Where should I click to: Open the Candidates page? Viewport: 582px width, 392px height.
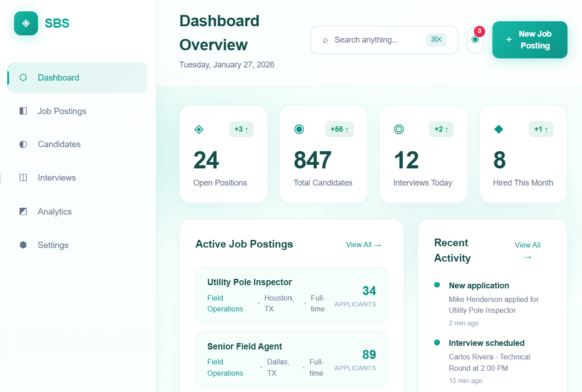[x=59, y=144]
